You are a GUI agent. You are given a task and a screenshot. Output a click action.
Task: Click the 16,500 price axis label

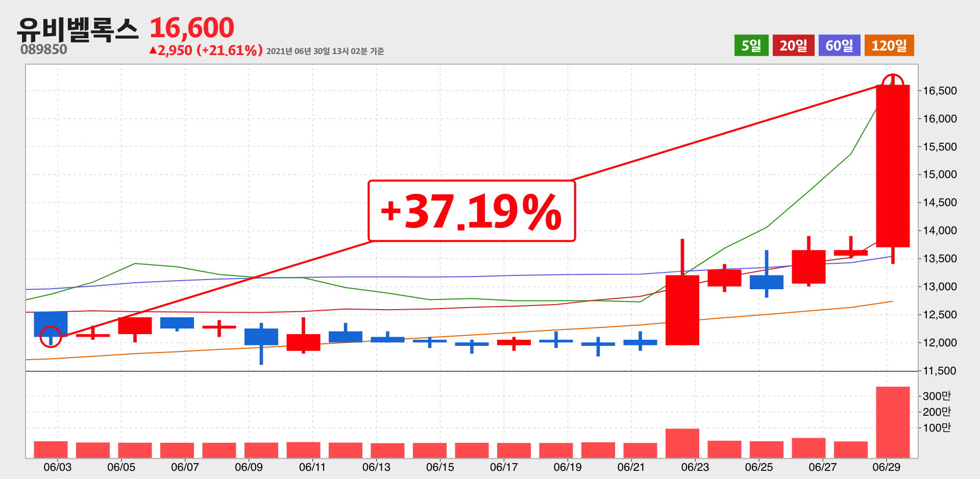click(x=940, y=91)
